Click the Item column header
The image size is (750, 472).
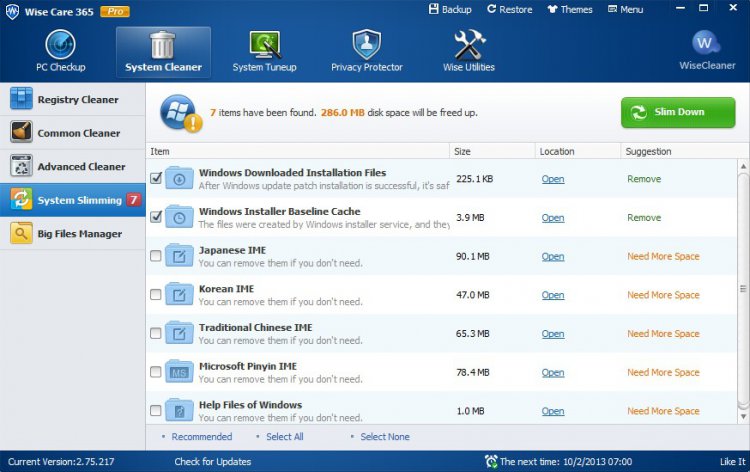point(298,151)
